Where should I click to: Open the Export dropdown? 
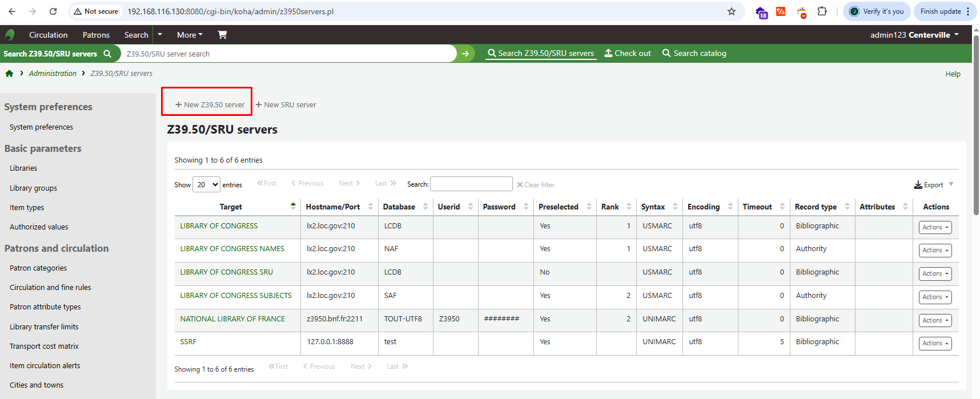[933, 185]
